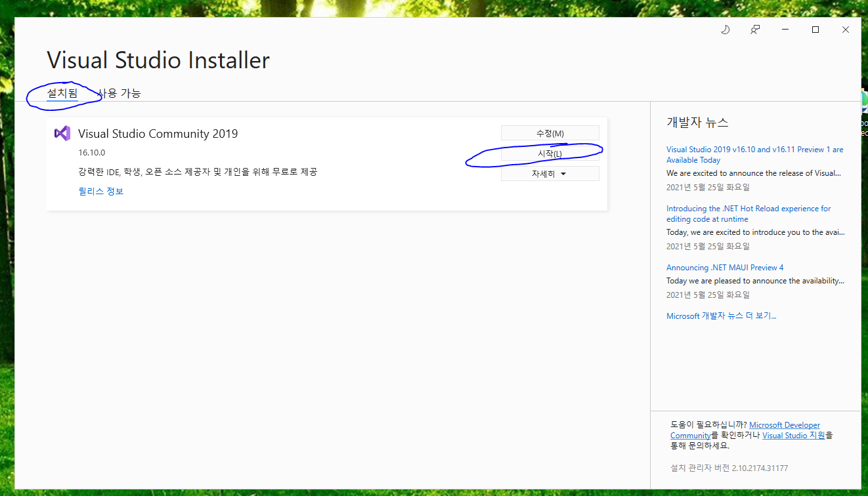Open Visual Studio 지원 link
This screenshot has height=496, width=868.
point(793,436)
